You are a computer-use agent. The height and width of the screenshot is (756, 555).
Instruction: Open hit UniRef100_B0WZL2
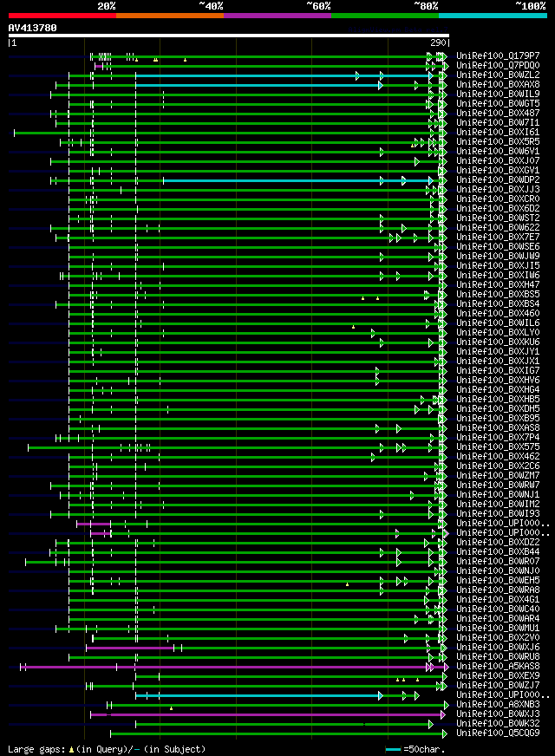pyautogui.click(x=498, y=75)
